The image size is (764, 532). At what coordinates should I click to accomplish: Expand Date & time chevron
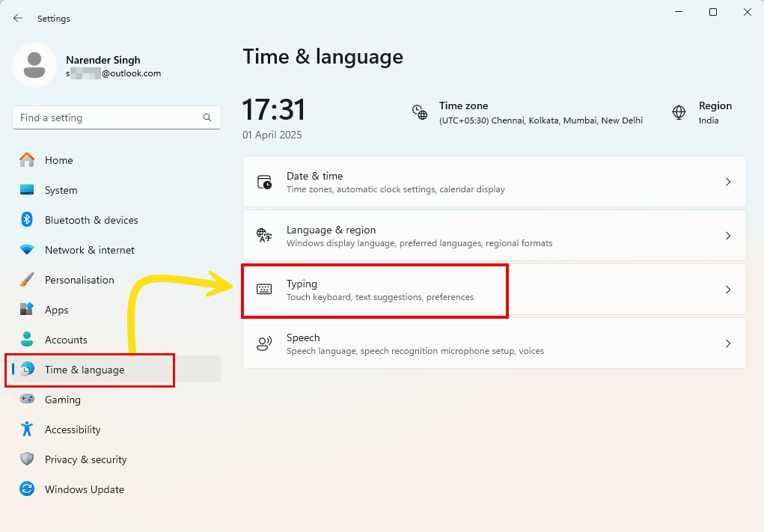tap(728, 182)
